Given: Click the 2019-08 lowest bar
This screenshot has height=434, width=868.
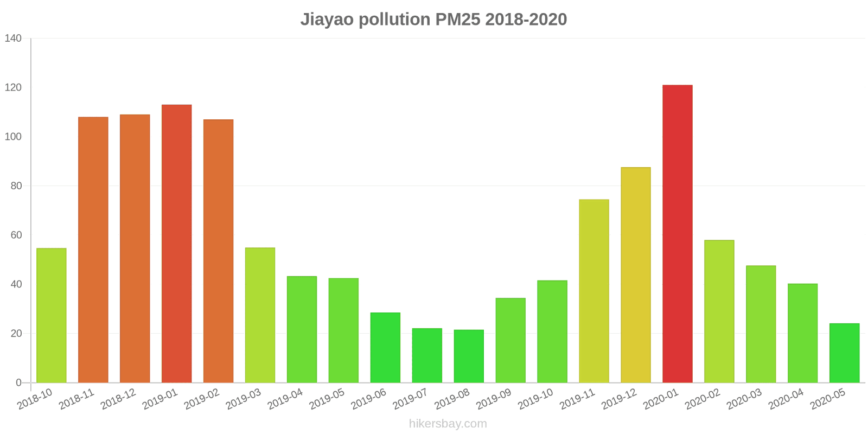Looking at the screenshot, I should pos(469,356).
